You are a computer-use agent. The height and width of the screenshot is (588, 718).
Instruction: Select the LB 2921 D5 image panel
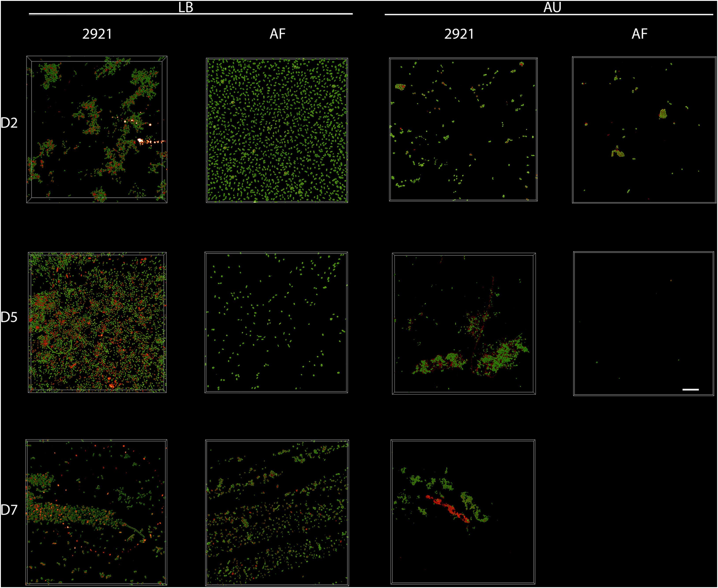point(97,322)
